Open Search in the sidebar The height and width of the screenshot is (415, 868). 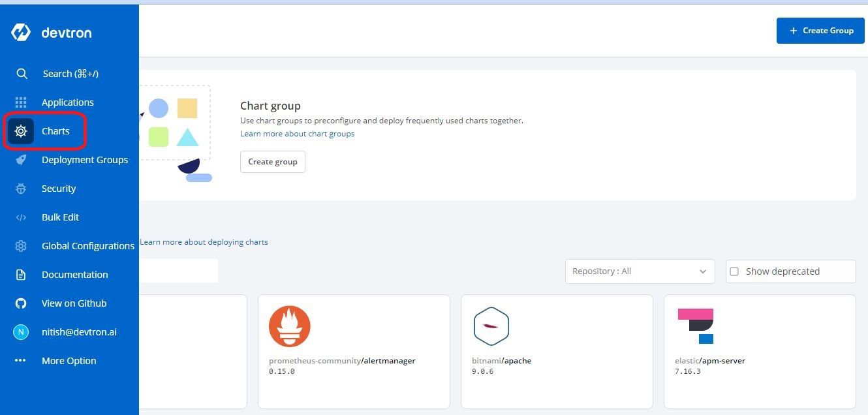[70, 74]
